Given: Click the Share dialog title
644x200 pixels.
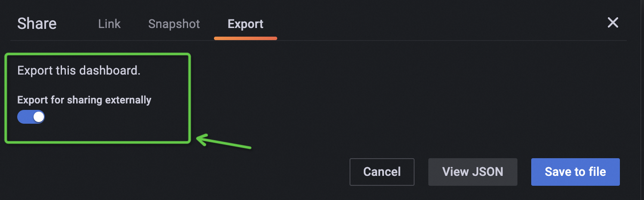Looking at the screenshot, I should 37,24.
